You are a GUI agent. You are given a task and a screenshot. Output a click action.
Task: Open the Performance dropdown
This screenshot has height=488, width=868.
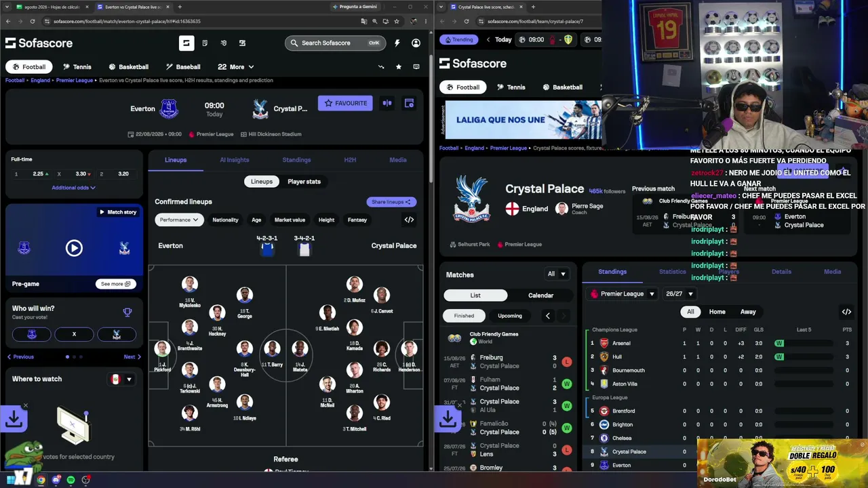179,220
